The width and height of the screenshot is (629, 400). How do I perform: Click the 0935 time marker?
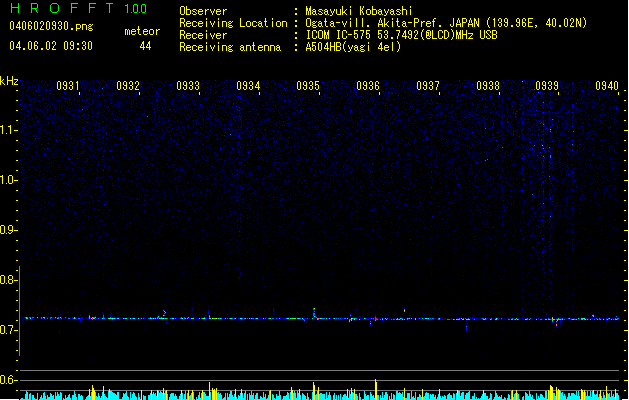(x=308, y=86)
